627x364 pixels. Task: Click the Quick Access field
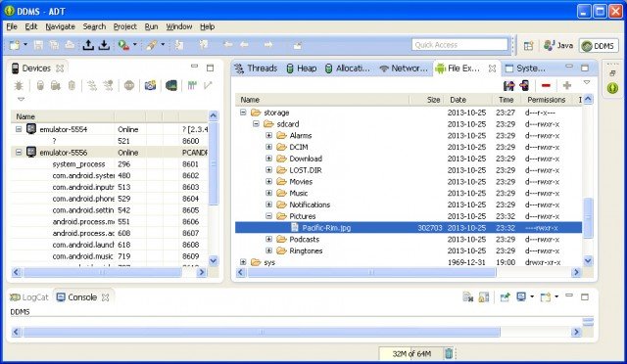(459, 45)
